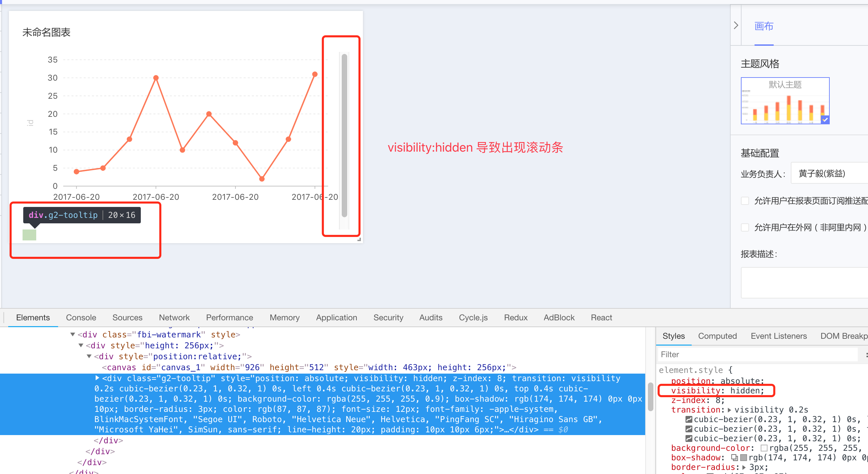Image resolution: width=868 pixels, height=474 pixels.
Task: Open the Memory panel
Action: 284,318
